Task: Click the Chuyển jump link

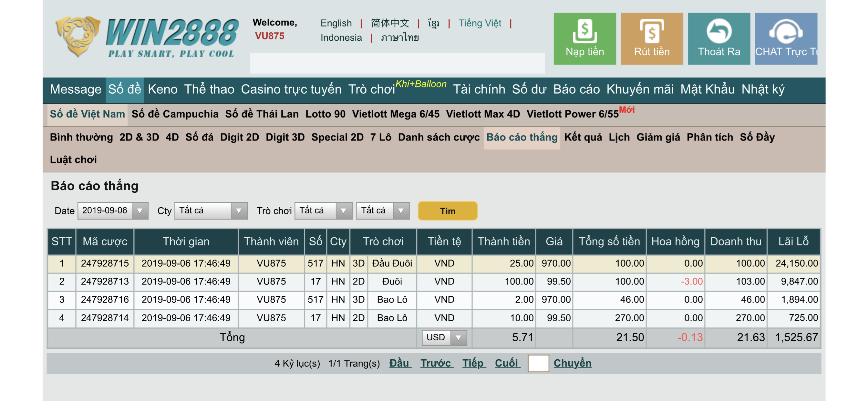Action: [x=572, y=363]
